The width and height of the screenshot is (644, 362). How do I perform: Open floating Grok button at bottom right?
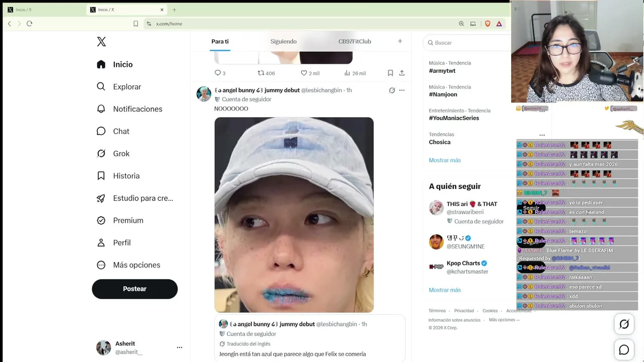624,324
